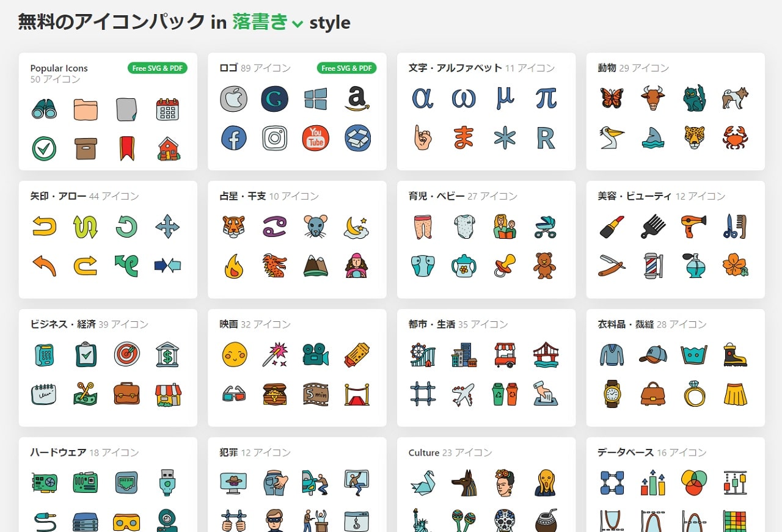Click Free SVG & PDF badge on Popular Icons
This screenshot has width=782, height=532.
point(158,68)
